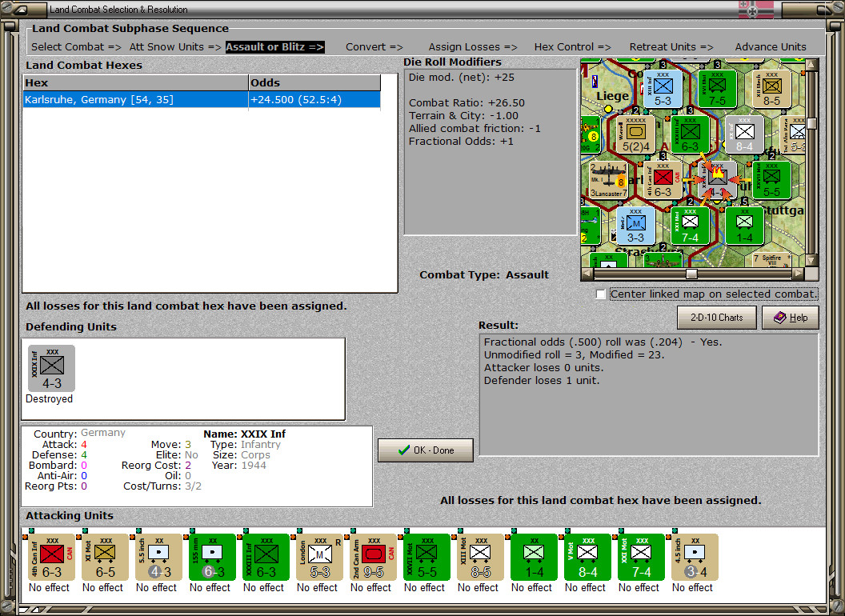Click the +24.500 (52.5:4) odds cell
Screen dimensions: 845x616
pyautogui.click(x=314, y=100)
